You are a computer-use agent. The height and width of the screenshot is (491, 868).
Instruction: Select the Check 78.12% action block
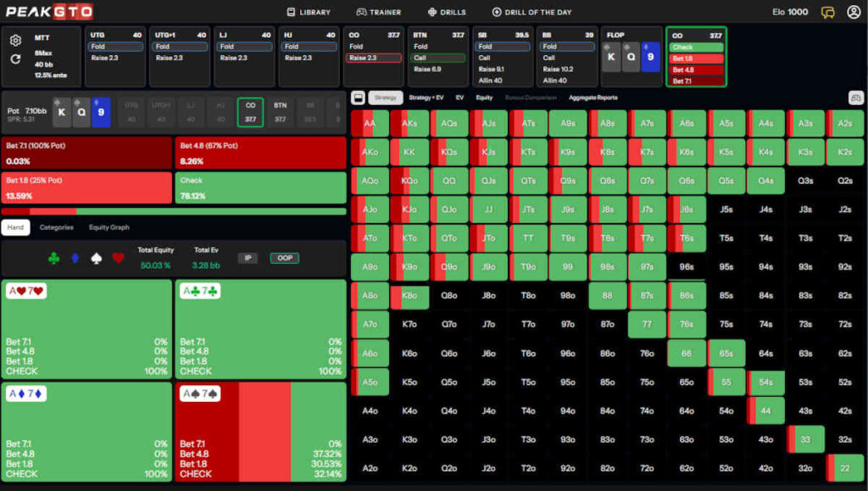(261, 187)
